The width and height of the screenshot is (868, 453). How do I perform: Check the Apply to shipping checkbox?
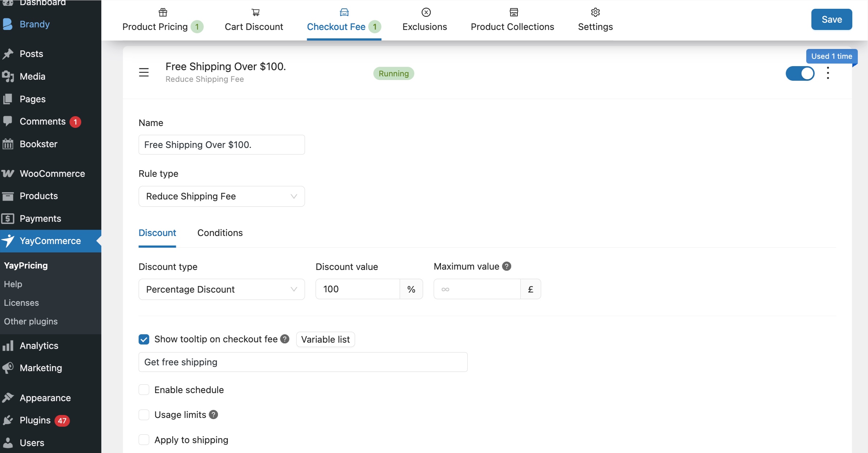coord(144,440)
